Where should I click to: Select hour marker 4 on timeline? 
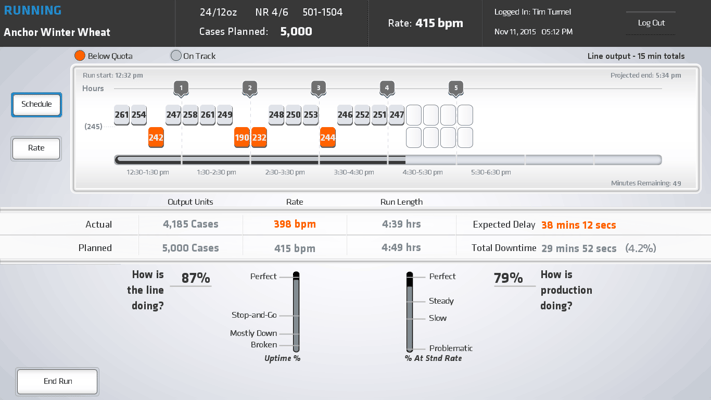click(x=387, y=88)
